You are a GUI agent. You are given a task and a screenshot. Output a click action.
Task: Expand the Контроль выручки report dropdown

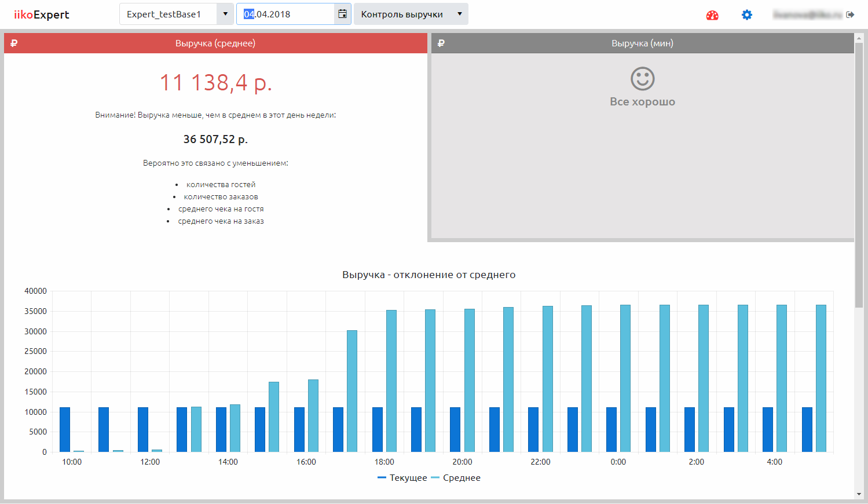coord(411,14)
